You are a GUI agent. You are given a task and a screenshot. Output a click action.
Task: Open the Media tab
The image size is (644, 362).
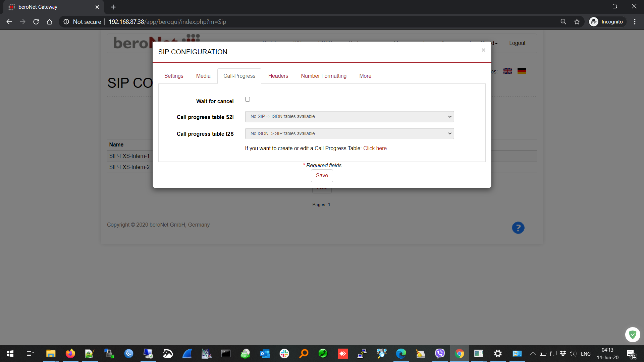pos(203,76)
